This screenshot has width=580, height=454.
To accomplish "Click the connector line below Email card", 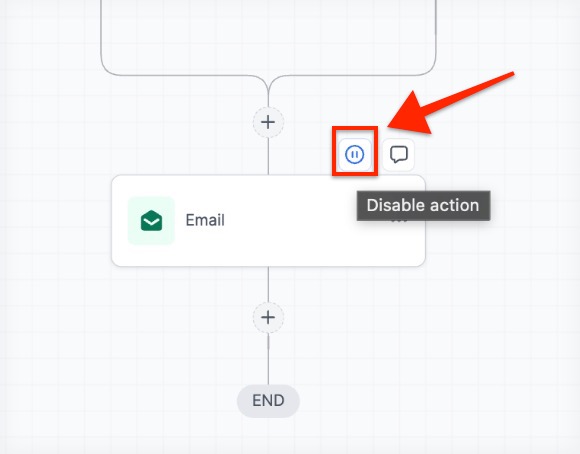I will click(268, 284).
